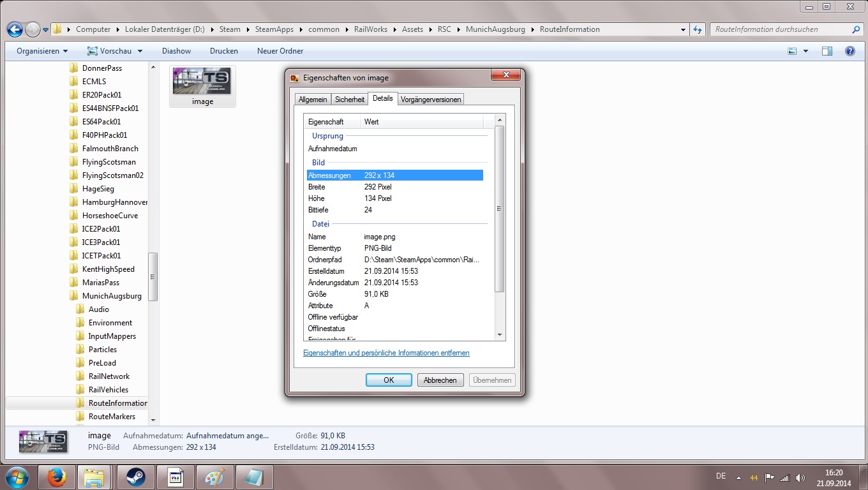Viewport: 868px width, 490px height.
Task: Click the change view icon in the toolbar
Action: (x=792, y=51)
